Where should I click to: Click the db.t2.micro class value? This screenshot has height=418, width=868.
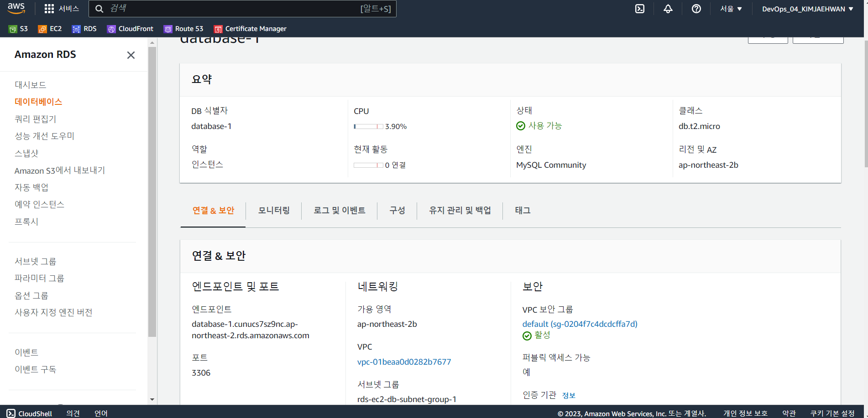coord(699,126)
